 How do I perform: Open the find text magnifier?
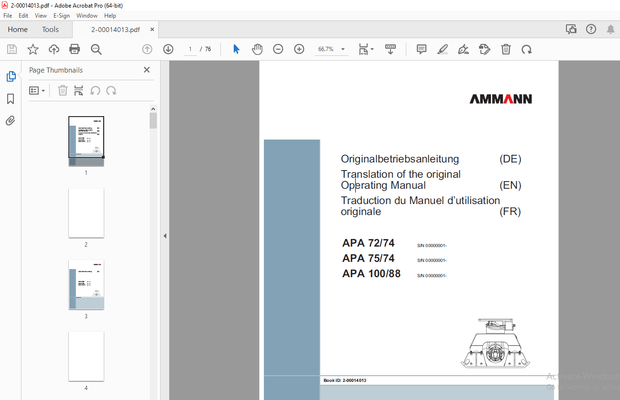[96, 49]
